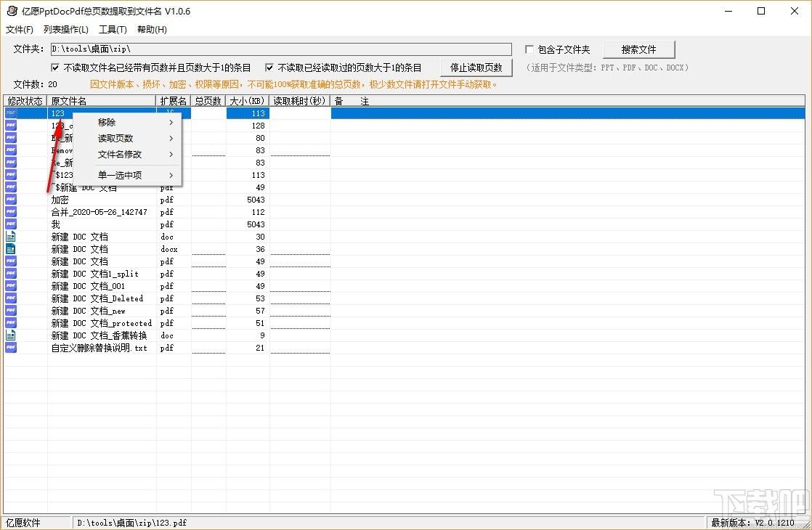Sort by the 大小(KB) column header

click(248, 101)
